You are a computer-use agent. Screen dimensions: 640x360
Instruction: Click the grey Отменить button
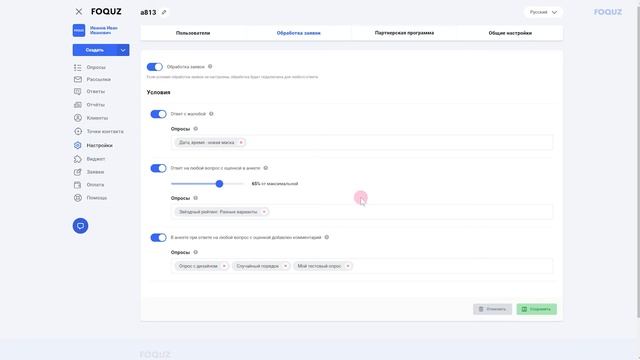click(x=492, y=309)
